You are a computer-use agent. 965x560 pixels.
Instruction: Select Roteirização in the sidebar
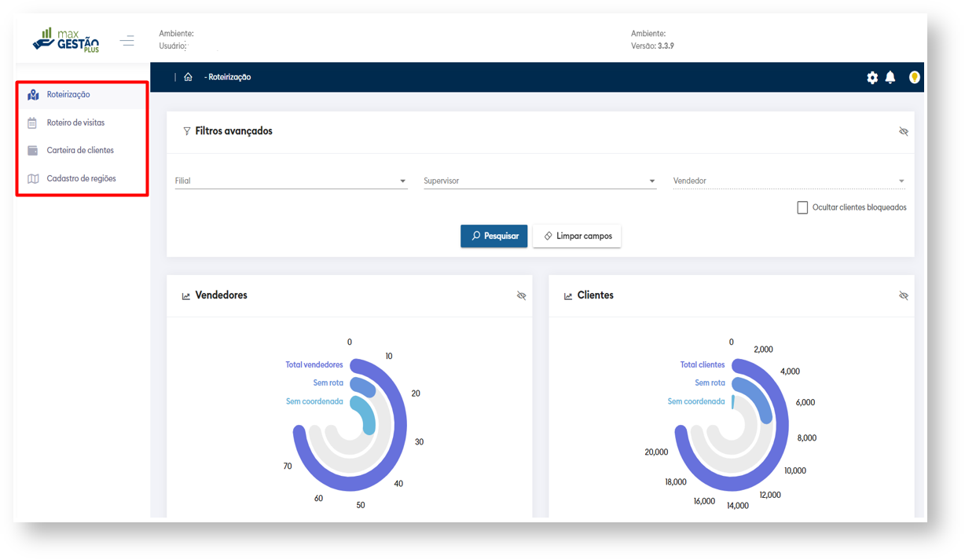[68, 94]
